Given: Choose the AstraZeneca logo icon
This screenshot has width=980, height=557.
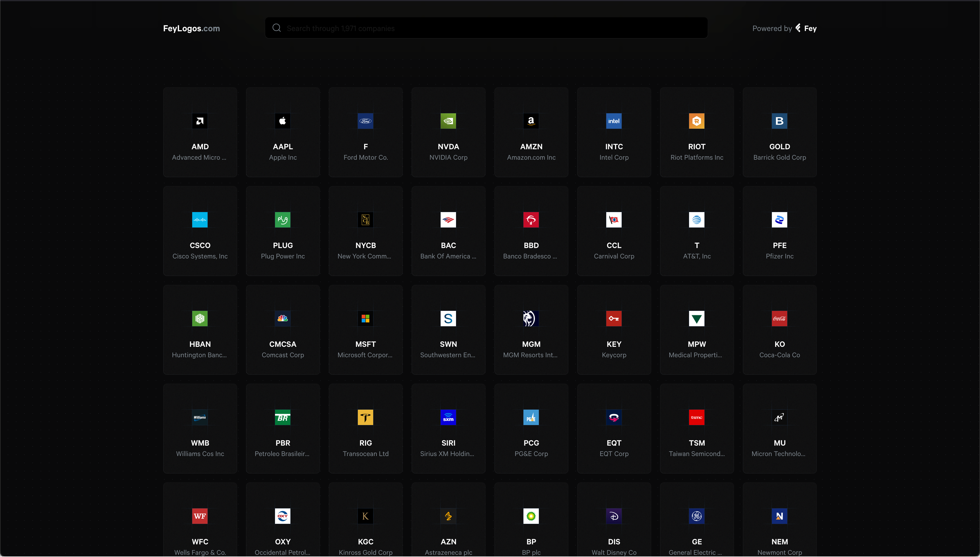Looking at the screenshot, I should click(448, 516).
